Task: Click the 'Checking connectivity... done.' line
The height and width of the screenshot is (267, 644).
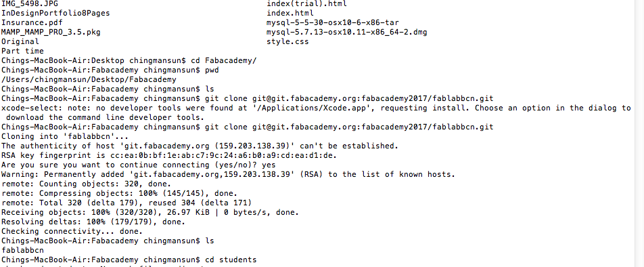Action: [x=72, y=231]
